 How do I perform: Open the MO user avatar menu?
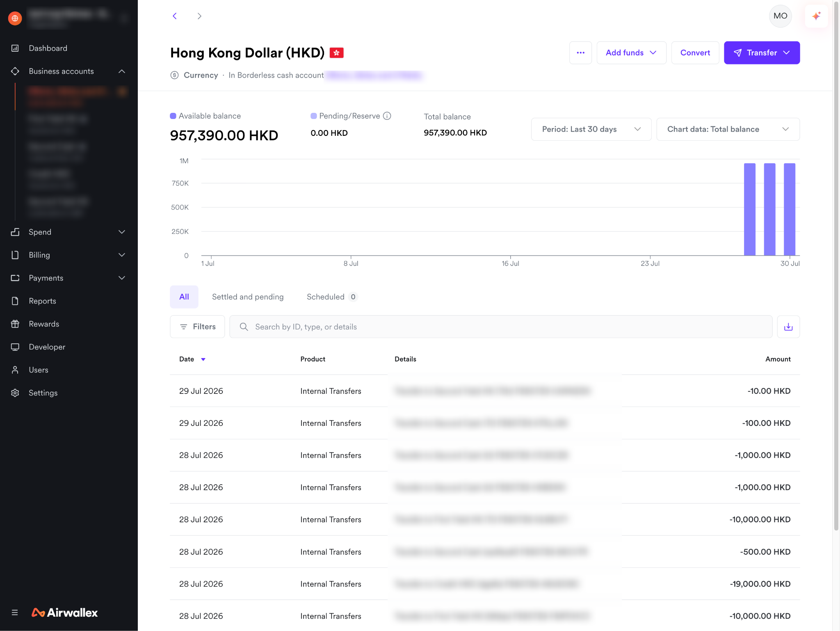[780, 16]
